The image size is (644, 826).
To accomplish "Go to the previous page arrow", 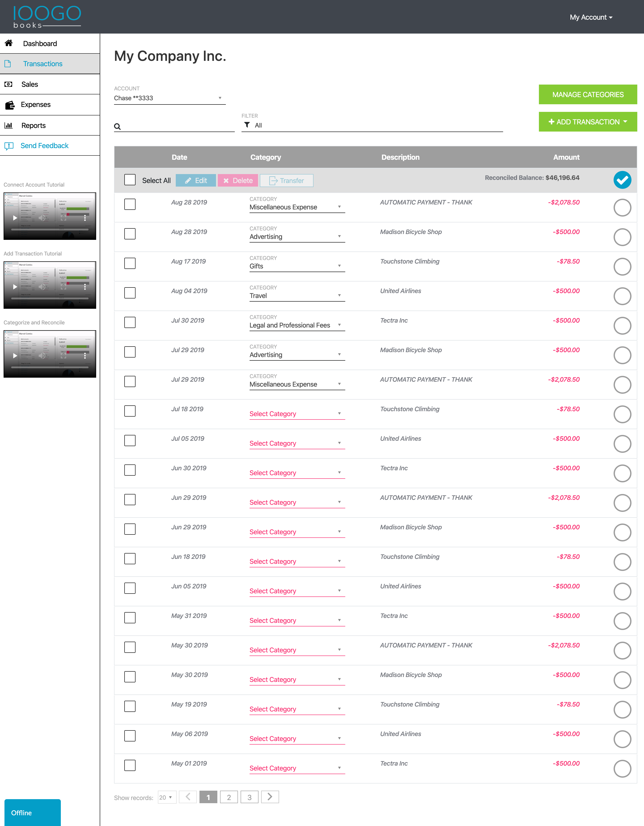I will [x=188, y=797].
